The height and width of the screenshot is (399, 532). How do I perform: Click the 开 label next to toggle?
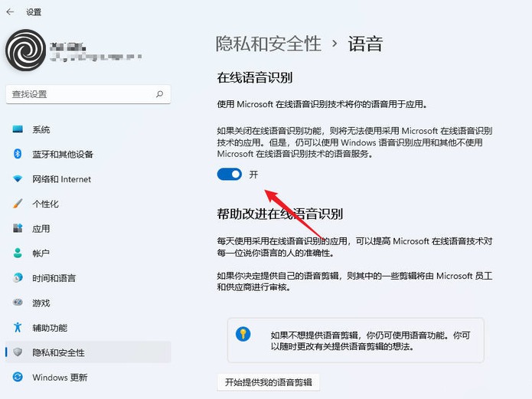pyautogui.click(x=253, y=175)
